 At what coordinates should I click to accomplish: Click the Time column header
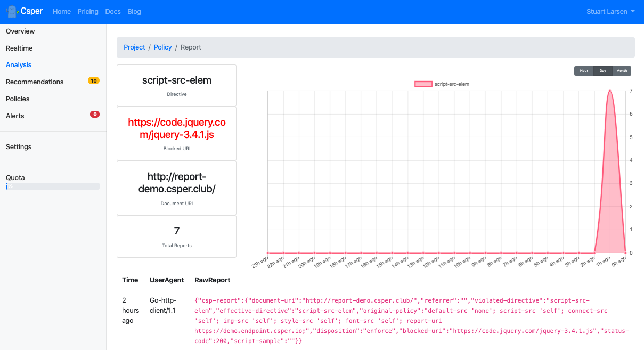pos(130,280)
